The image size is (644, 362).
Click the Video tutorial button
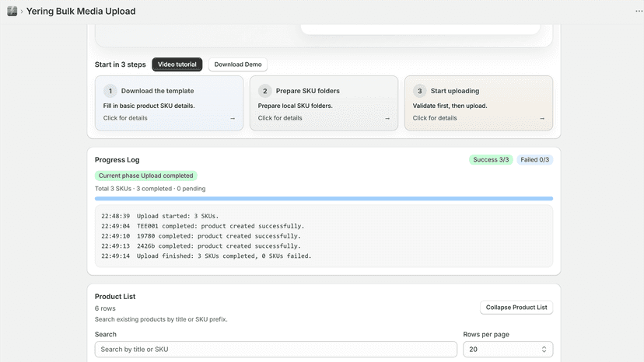pyautogui.click(x=177, y=64)
